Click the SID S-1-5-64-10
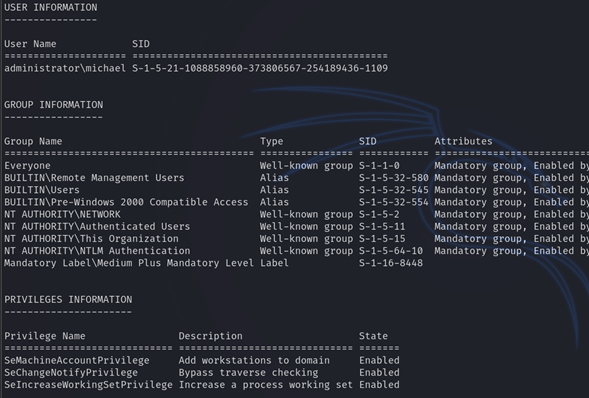 point(391,251)
